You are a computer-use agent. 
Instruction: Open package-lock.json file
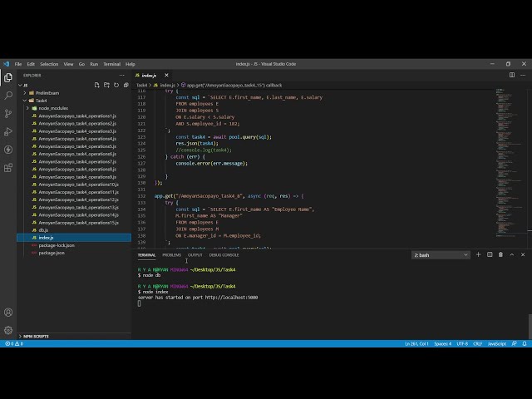[57, 245]
